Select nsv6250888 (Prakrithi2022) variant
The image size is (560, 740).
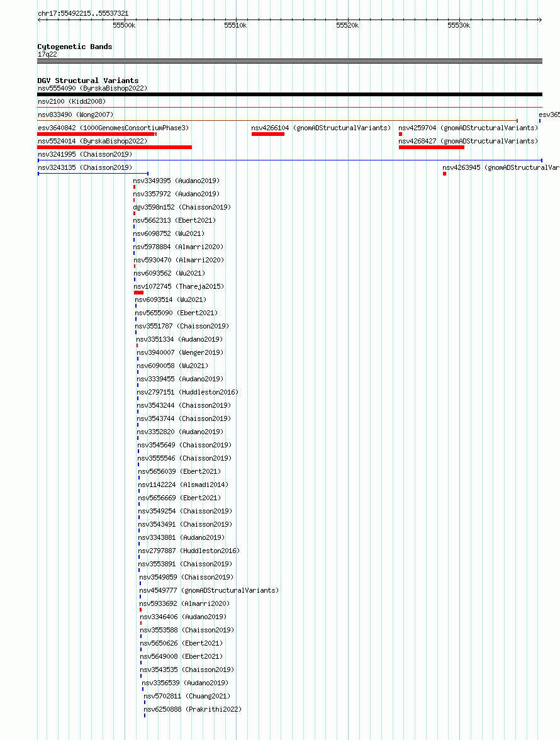pos(193,709)
